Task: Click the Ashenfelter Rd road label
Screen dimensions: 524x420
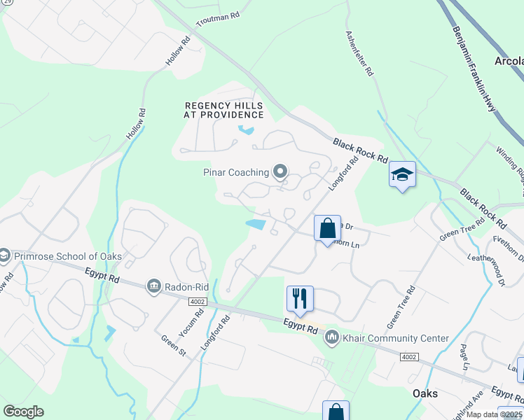Action: click(359, 53)
